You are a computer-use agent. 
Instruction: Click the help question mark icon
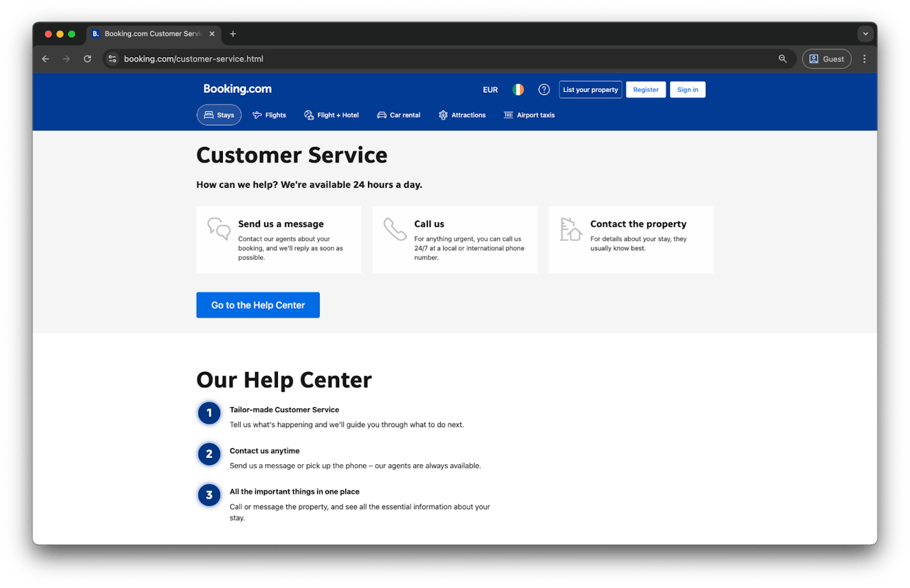point(544,89)
